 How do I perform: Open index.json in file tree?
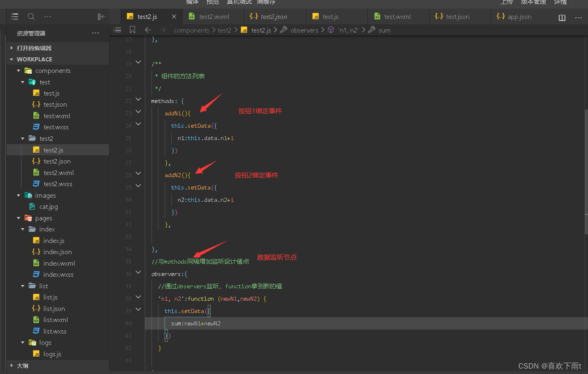point(58,252)
